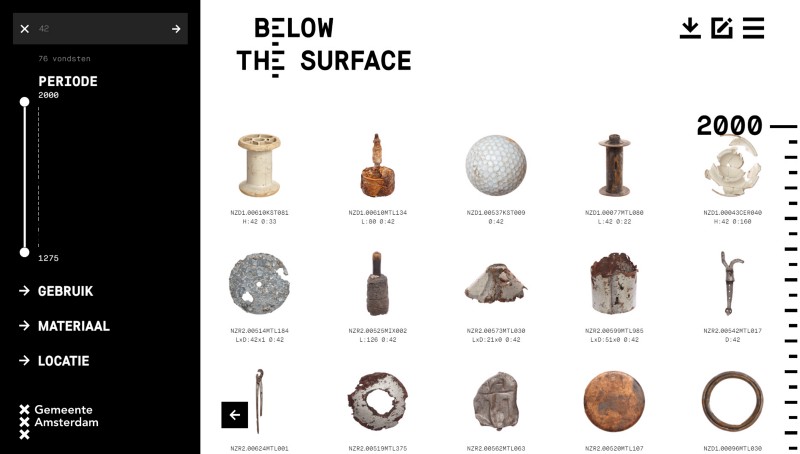Click the back arrow black button

click(235, 415)
